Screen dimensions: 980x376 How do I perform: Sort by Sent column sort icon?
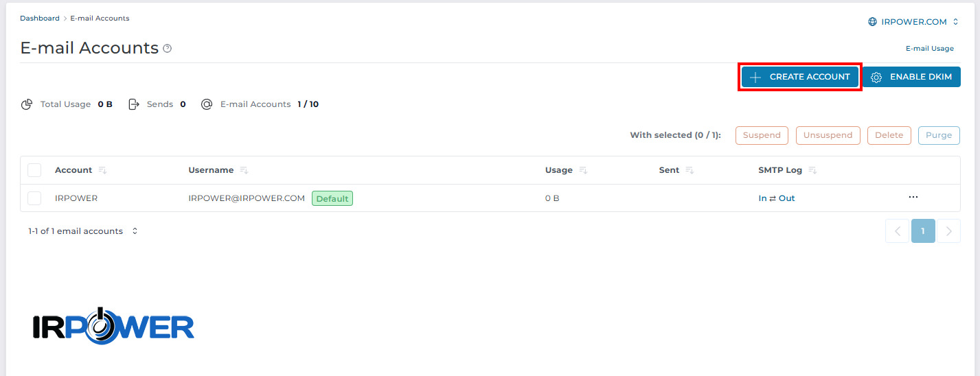[690, 170]
